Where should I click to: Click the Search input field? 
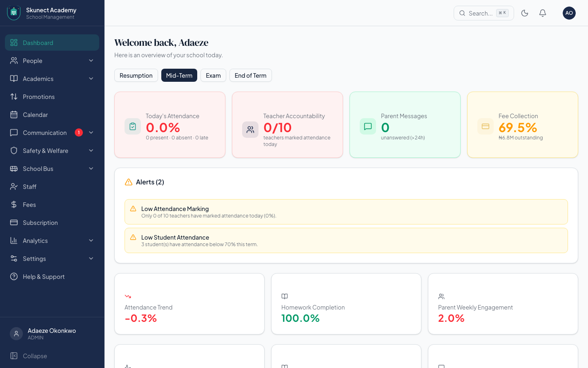point(484,13)
